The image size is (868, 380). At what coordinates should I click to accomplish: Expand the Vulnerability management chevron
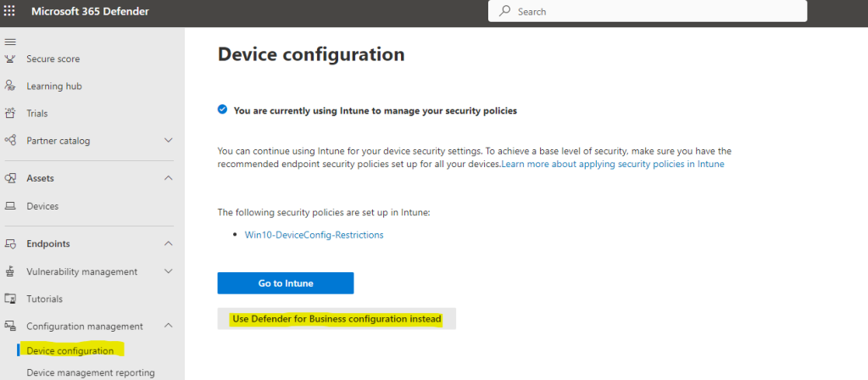pos(169,271)
